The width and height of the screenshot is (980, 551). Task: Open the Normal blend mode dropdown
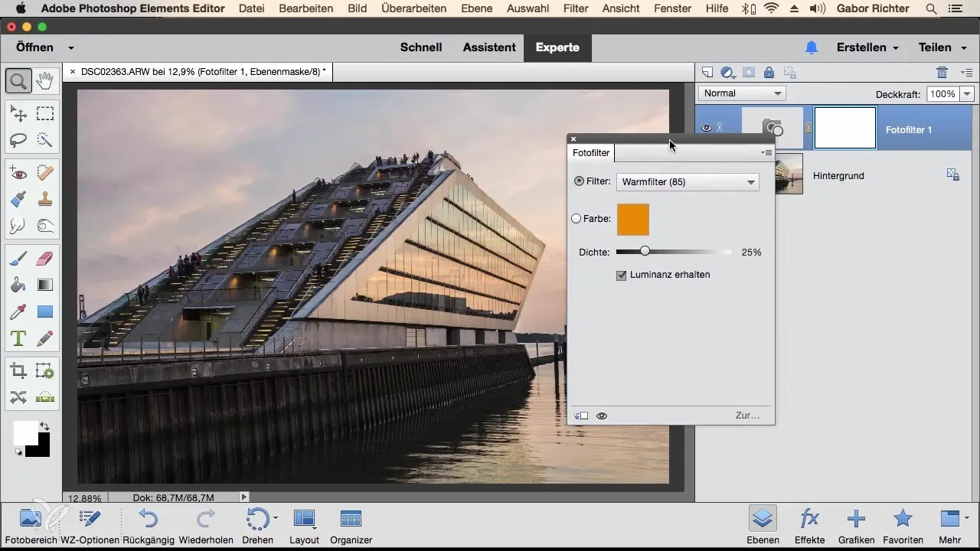pos(742,93)
